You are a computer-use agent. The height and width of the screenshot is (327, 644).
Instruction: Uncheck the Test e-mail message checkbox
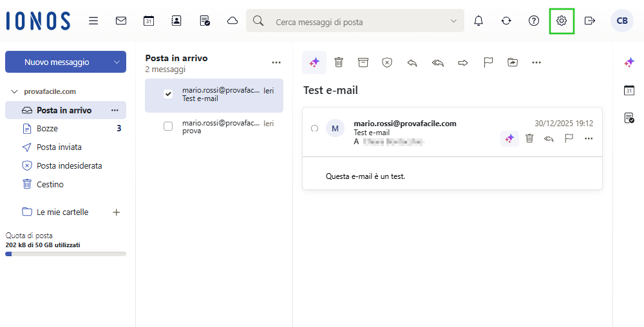coord(168,94)
